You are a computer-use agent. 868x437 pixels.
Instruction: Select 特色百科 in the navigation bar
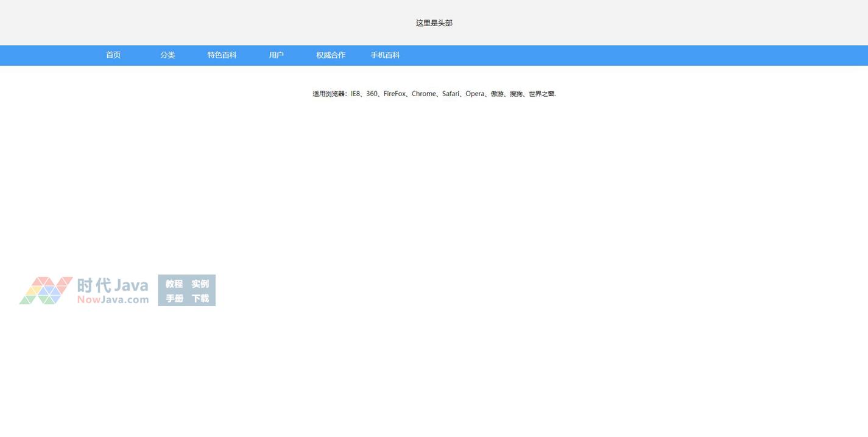(x=222, y=55)
